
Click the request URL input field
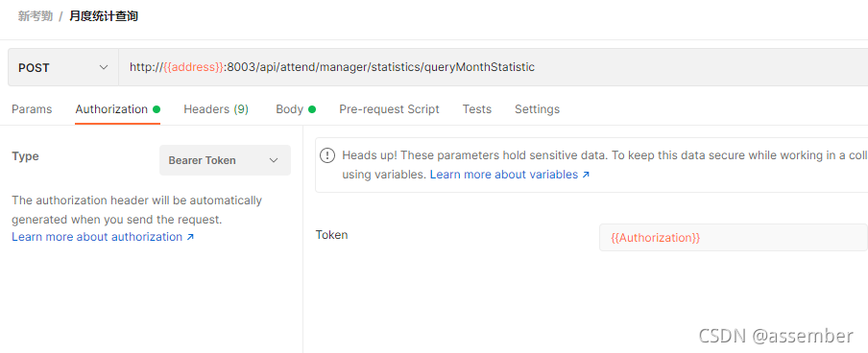493,67
